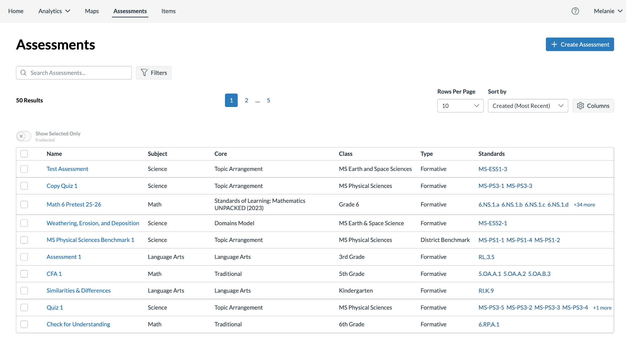Open the Sort by dropdown
The image size is (626, 364).
click(528, 106)
